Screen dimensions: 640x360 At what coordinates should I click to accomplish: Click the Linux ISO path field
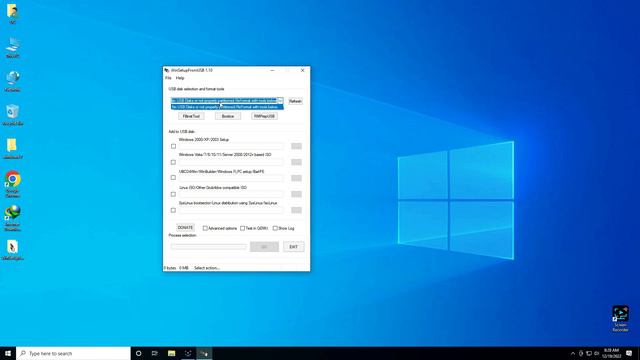click(231, 194)
